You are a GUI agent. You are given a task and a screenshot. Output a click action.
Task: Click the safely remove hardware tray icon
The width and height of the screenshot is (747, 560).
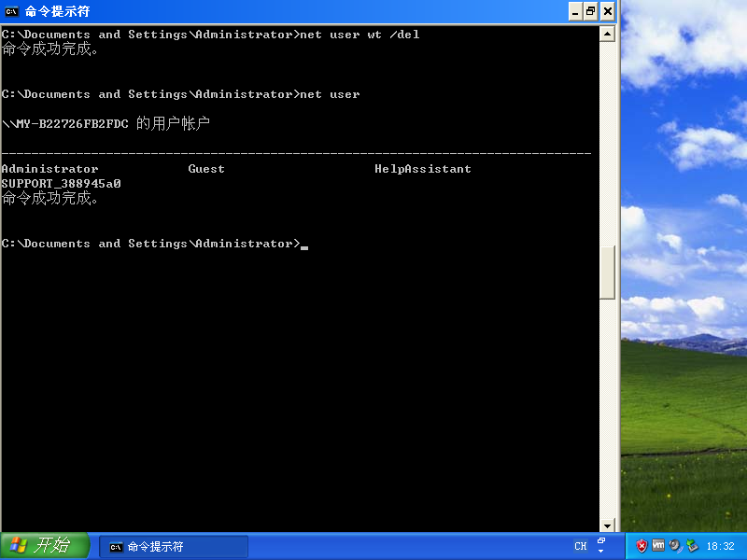[692, 546]
